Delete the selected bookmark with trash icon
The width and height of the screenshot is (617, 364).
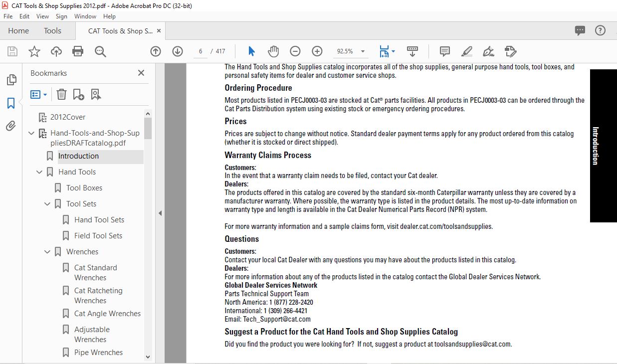tap(61, 94)
